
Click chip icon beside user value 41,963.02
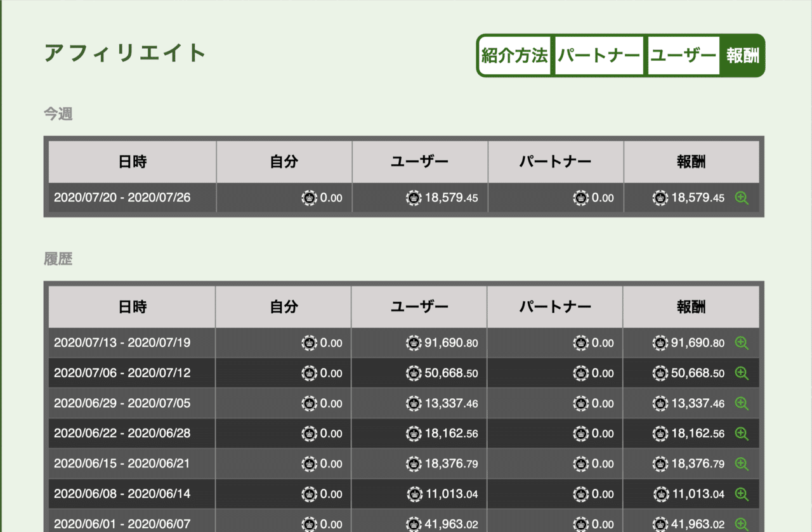tap(414, 524)
